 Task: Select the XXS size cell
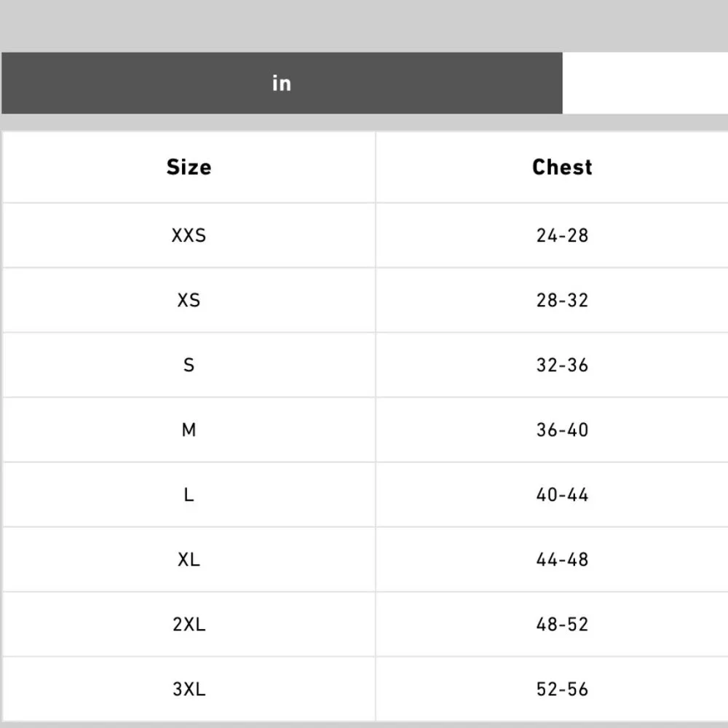[189, 236]
